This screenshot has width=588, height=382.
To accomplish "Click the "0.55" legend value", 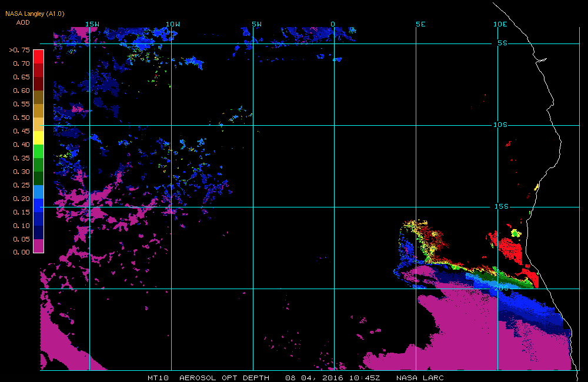I will (21, 104).
